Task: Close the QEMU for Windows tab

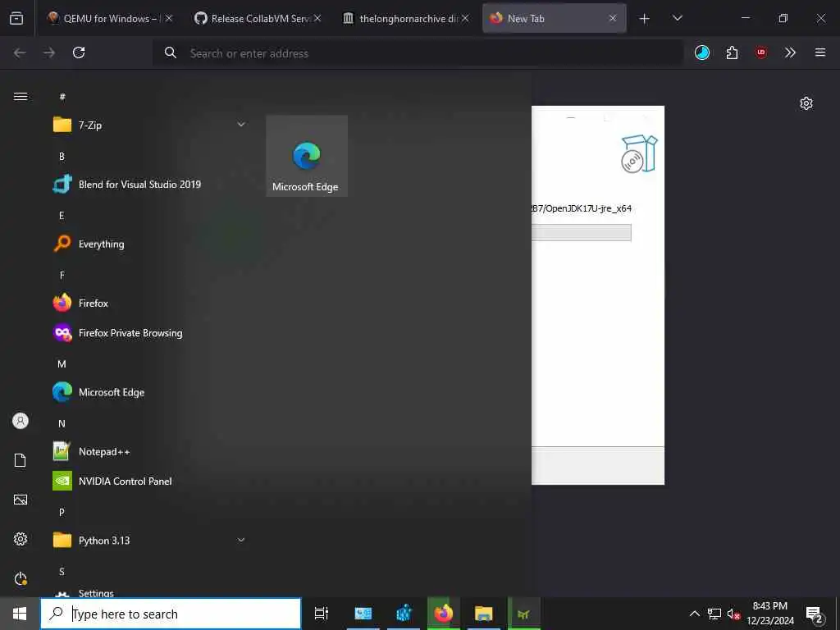Action: [x=169, y=18]
